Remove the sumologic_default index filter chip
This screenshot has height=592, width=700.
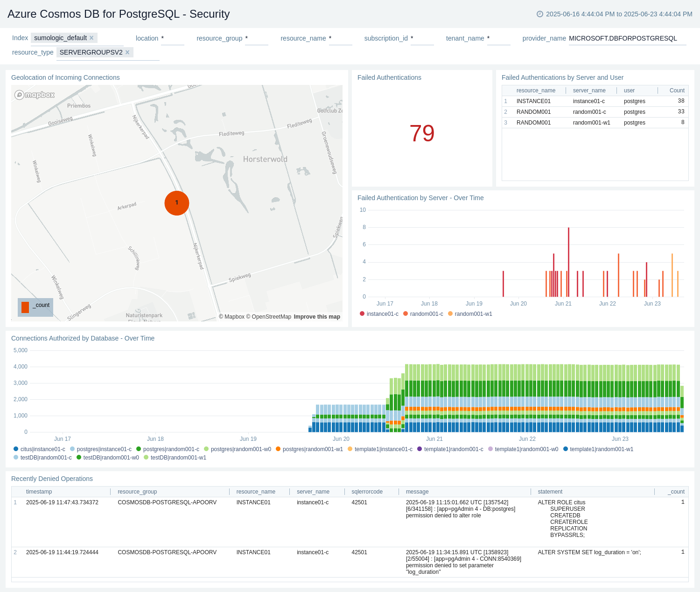91,38
